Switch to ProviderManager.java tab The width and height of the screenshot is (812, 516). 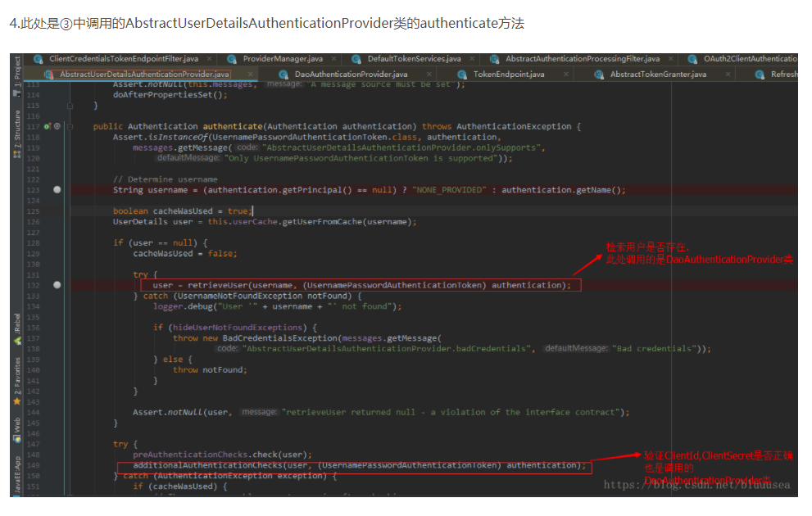tap(283, 59)
